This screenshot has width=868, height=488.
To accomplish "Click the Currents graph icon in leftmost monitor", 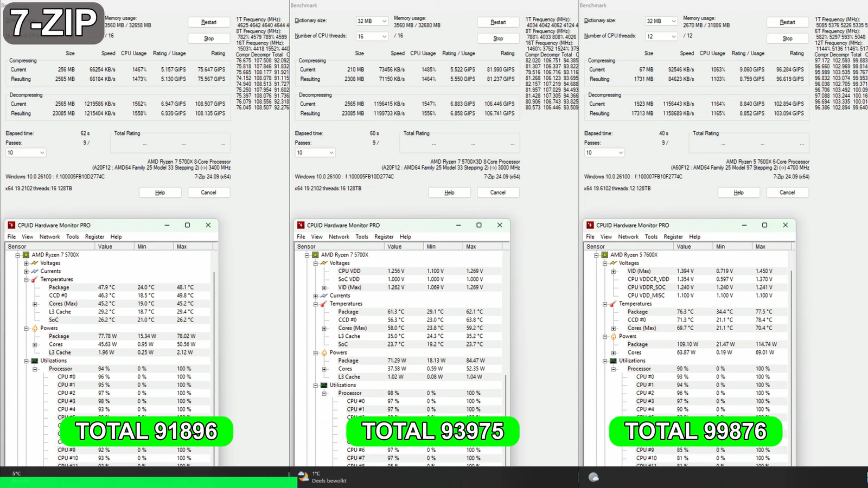I will (35, 271).
